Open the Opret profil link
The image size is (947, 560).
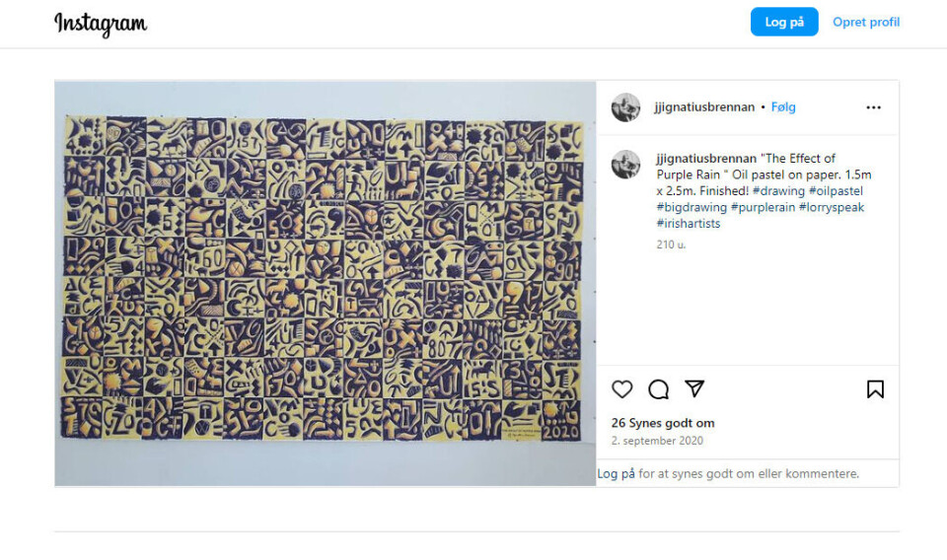point(866,22)
